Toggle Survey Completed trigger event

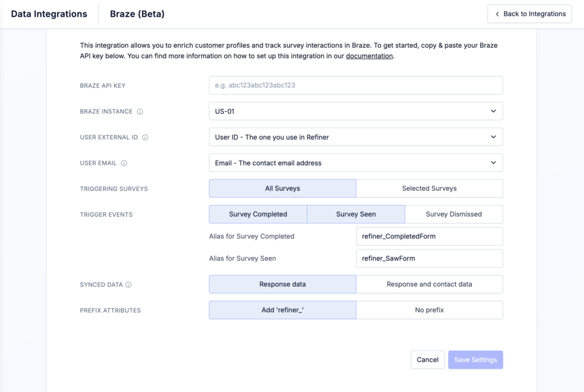click(x=258, y=214)
